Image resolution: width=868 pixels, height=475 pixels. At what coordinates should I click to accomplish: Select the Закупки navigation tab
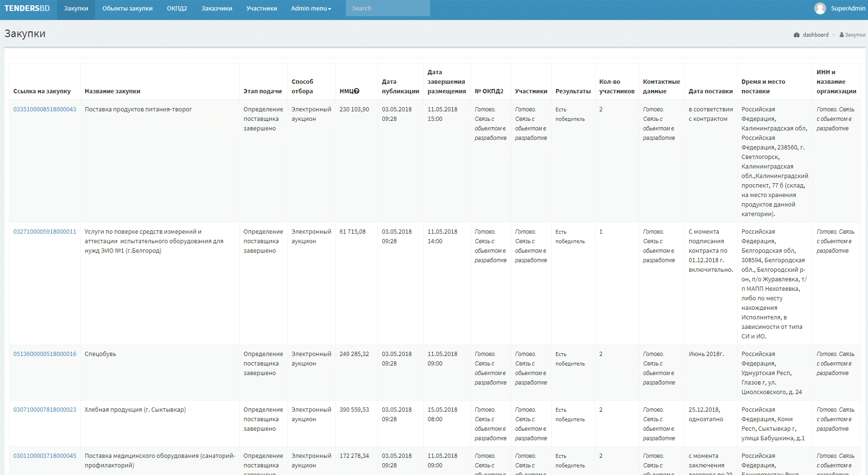coord(76,9)
